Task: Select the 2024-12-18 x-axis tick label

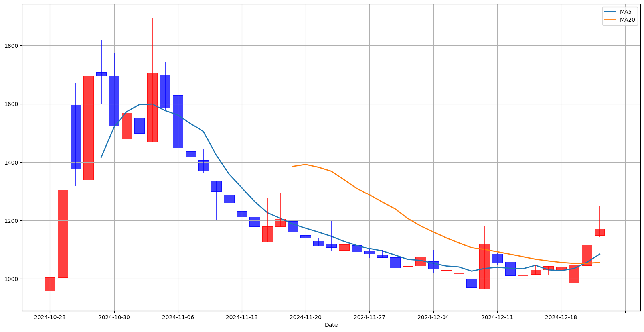Action: [561, 317]
